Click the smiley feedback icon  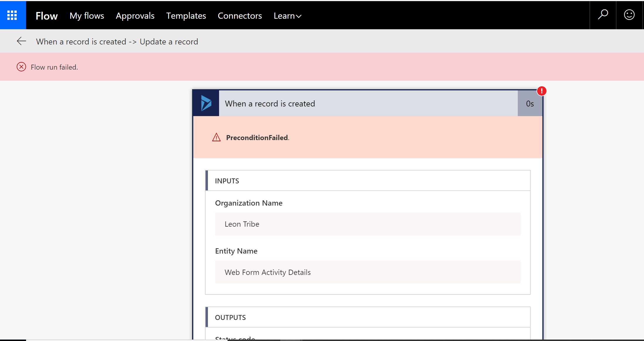pyautogui.click(x=629, y=15)
